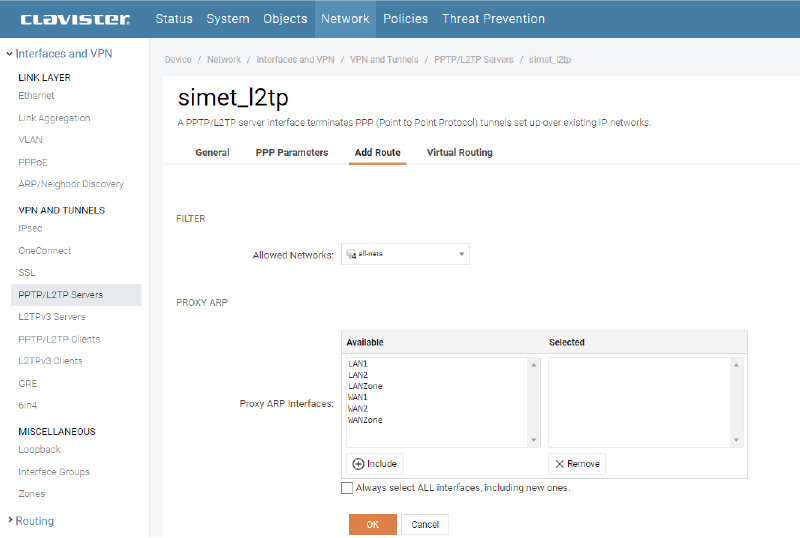
Task: Click the Clavister logo
Action: (x=75, y=19)
